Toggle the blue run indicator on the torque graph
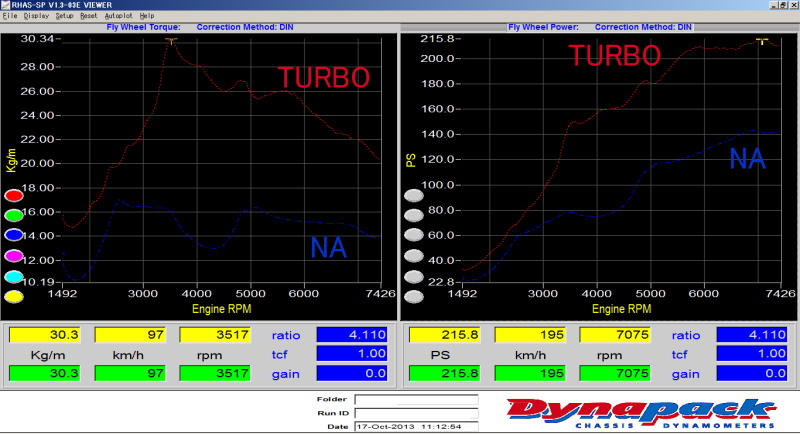This screenshot has height=434, width=800. (x=14, y=235)
